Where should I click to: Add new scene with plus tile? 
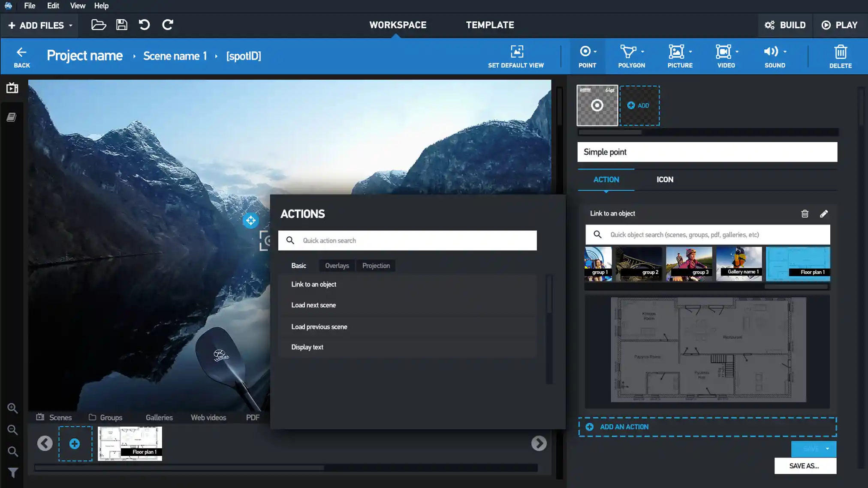pyautogui.click(x=75, y=443)
